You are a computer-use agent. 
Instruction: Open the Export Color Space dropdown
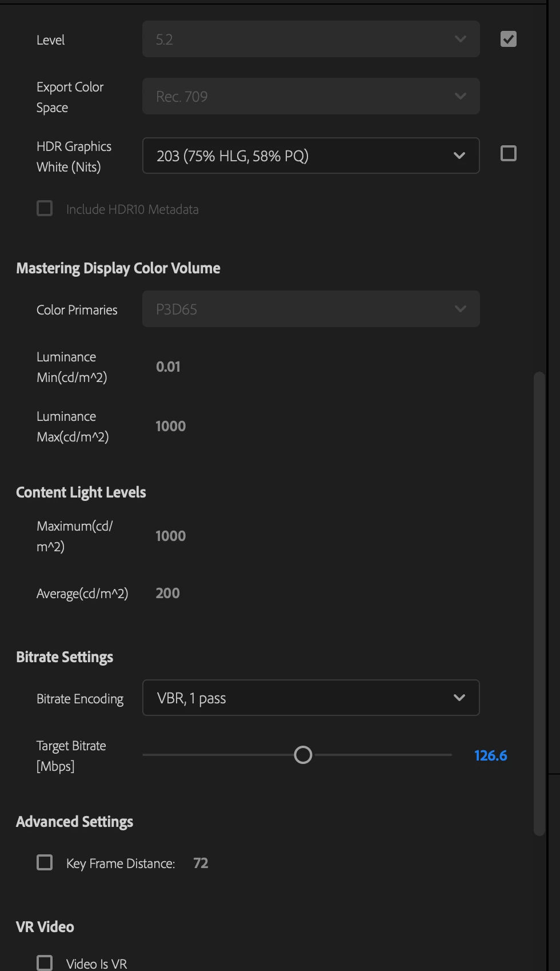(x=310, y=97)
